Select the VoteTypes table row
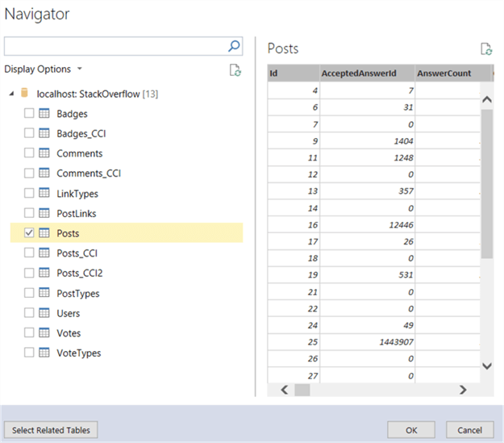504x443 pixels. point(127,353)
